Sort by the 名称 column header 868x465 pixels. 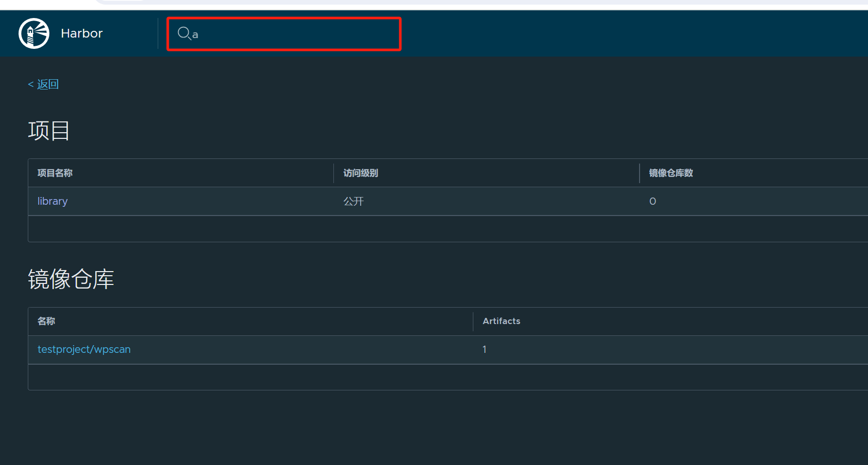tap(46, 321)
